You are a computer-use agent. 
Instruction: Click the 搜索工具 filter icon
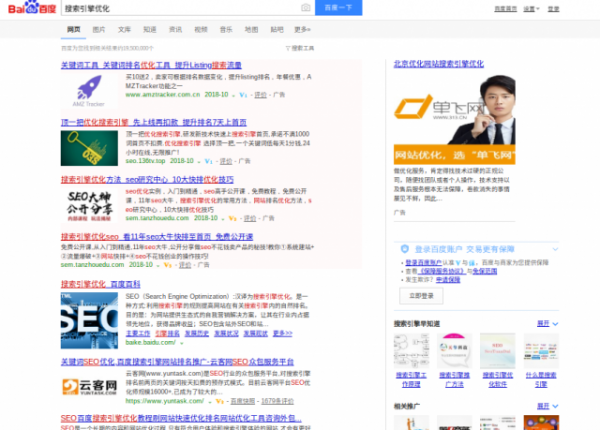coord(288,48)
